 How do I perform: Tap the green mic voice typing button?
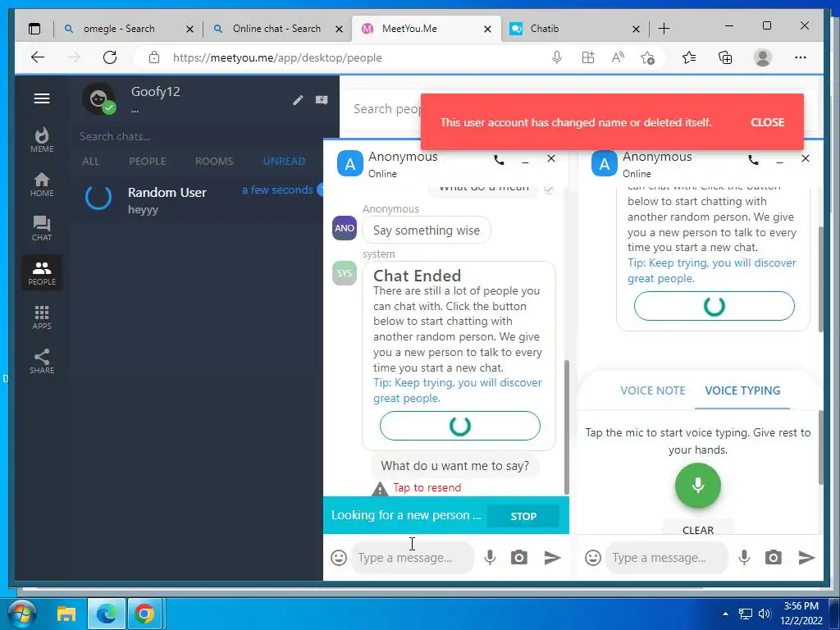(697, 486)
